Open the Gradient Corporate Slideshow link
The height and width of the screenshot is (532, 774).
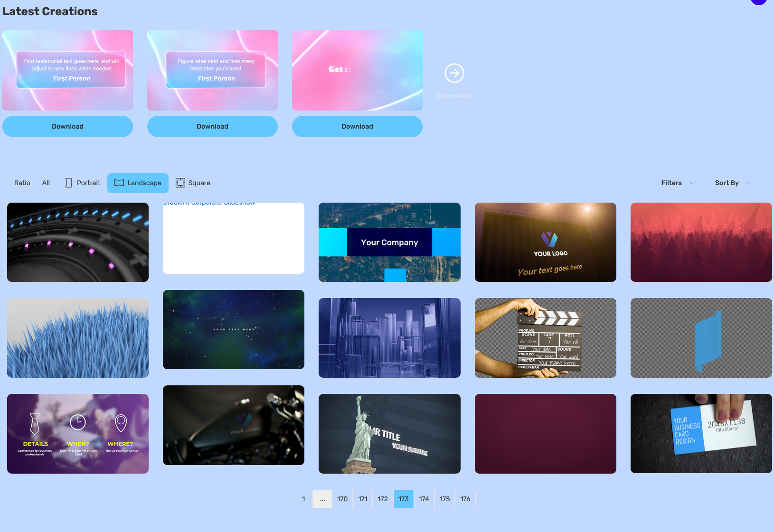[209, 204]
